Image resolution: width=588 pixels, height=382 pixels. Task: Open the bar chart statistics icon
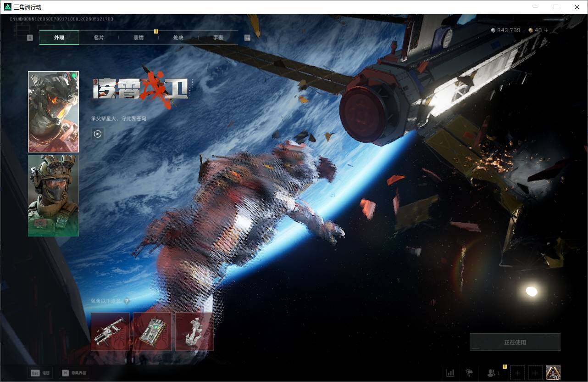tap(450, 373)
